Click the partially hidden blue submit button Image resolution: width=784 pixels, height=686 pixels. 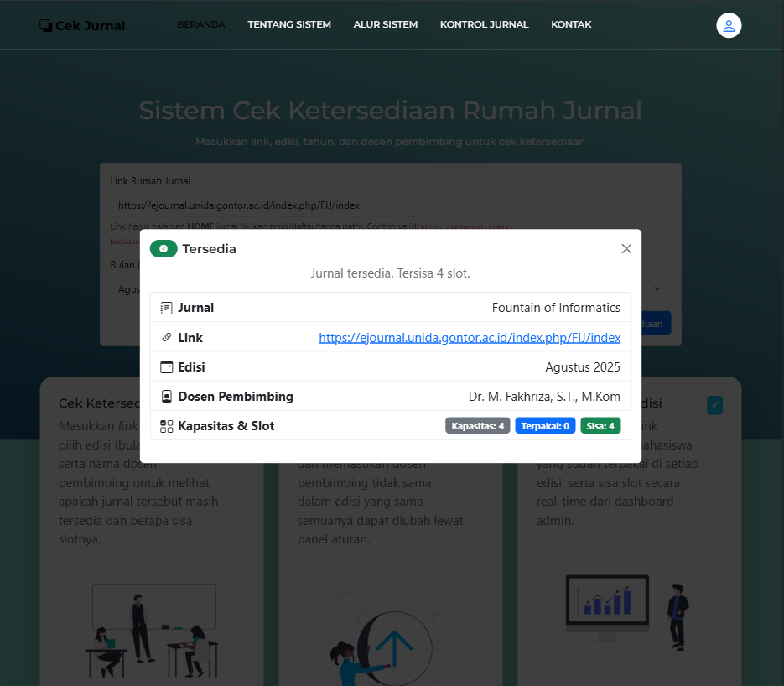click(656, 324)
